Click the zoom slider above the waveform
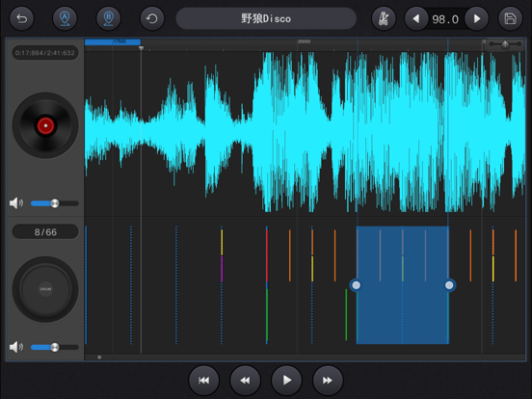The image size is (532, 399). point(505,44)
